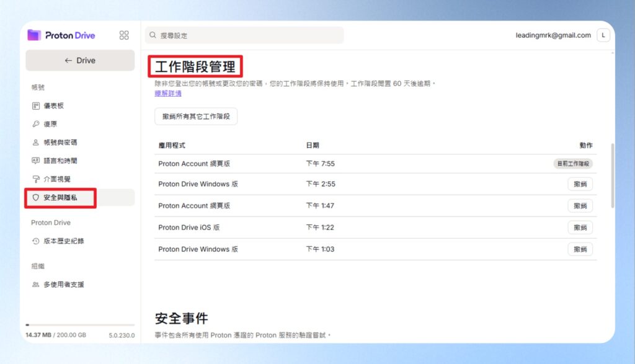This screenshot has height=364, width=635.
Task: Open the app switcher grid icon
Action: [124, 35]
